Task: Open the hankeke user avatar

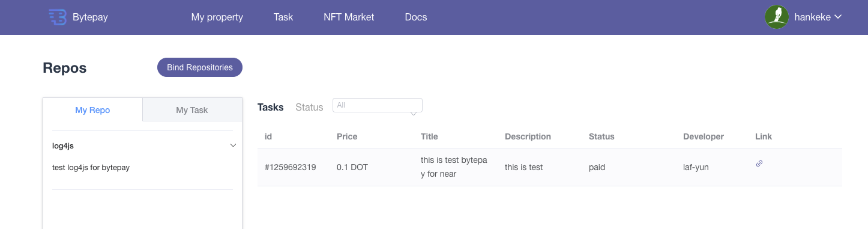Action: pyautogui.click(x=777, y=17)
